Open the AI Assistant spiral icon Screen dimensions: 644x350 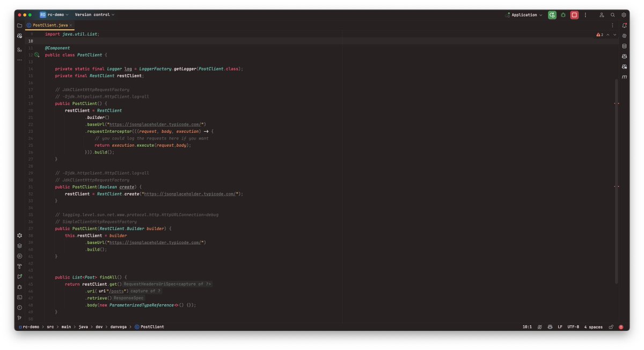click(624, 36)
